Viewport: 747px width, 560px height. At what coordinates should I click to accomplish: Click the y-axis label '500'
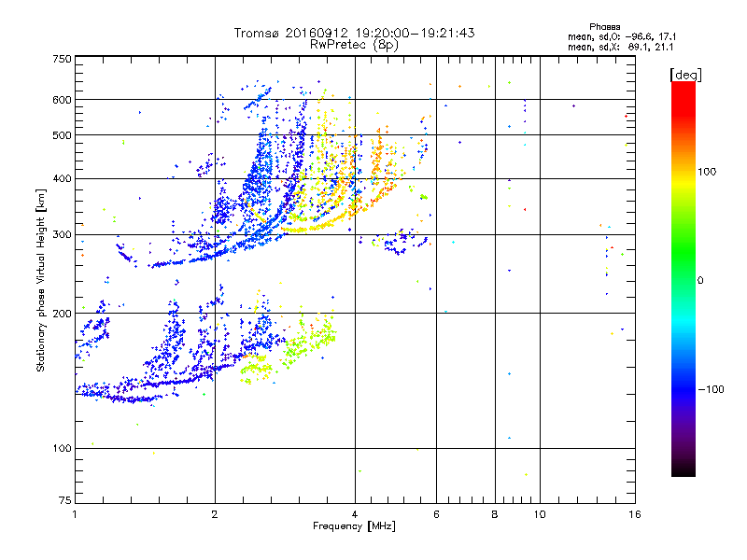(62, 135)
